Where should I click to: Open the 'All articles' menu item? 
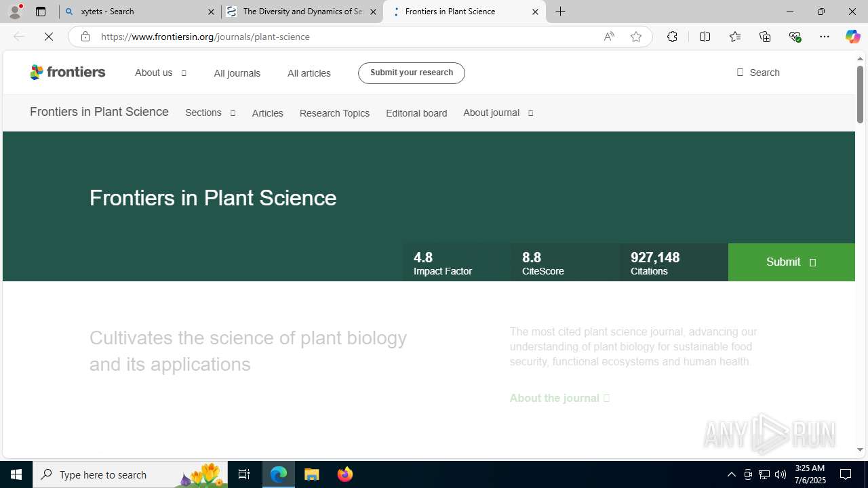click(x=309, y=73)
